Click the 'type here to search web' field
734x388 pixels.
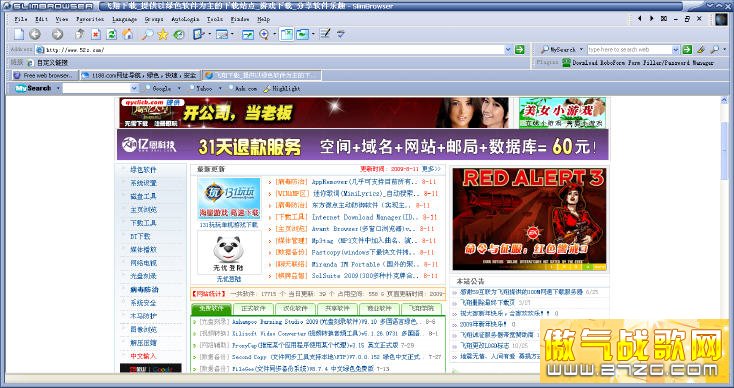[x=630, y=50]
